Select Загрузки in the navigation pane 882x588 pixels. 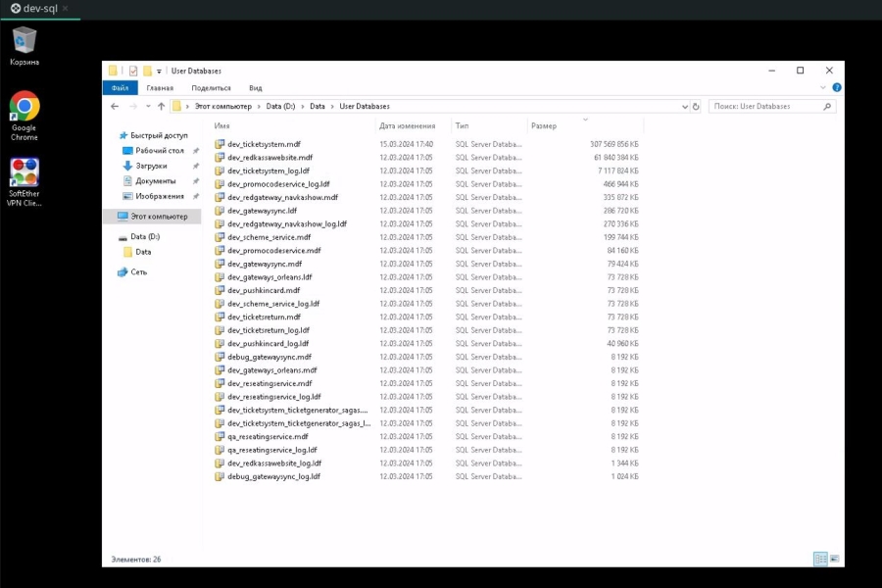point(151,166)
